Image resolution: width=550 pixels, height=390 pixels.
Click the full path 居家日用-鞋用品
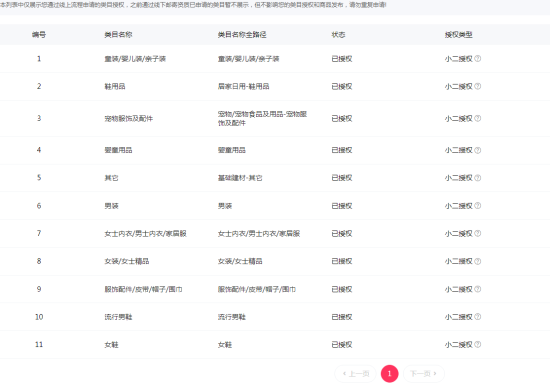(x=243, y=86)
